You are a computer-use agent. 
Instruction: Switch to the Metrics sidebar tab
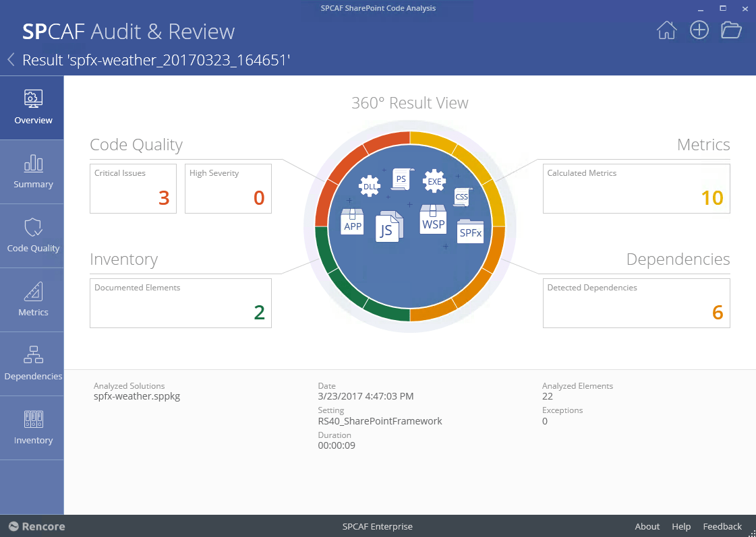(32, 300)
